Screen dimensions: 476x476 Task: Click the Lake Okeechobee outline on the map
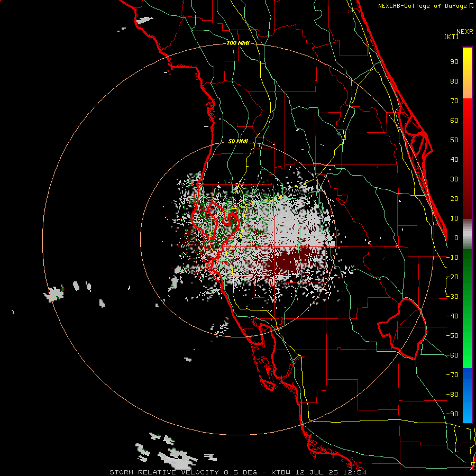[403, 328]
